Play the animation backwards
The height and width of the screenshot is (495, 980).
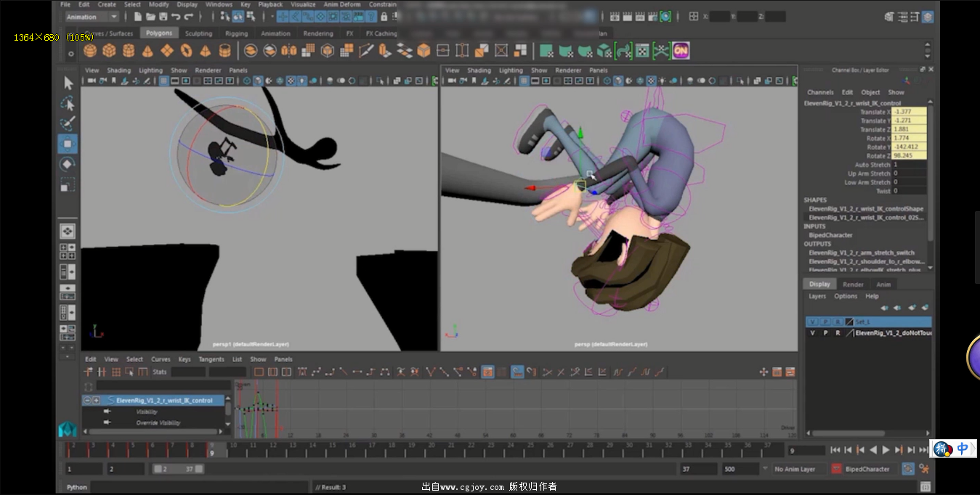point(873,451)
